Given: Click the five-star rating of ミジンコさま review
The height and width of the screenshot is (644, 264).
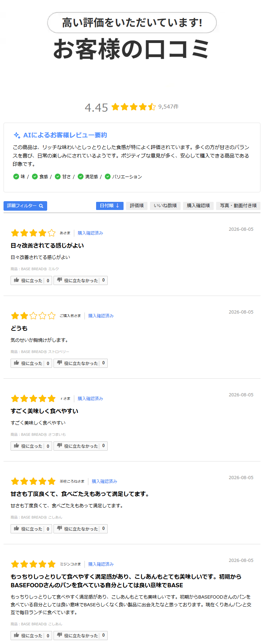Looking at the screenshot, I should 33,564.
